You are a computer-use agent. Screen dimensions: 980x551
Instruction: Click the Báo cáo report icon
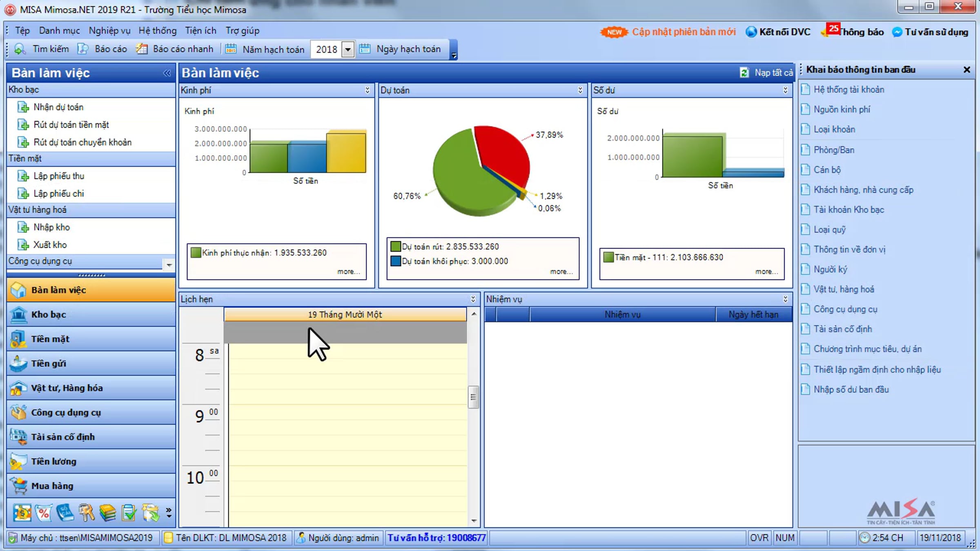click(83, 49)
